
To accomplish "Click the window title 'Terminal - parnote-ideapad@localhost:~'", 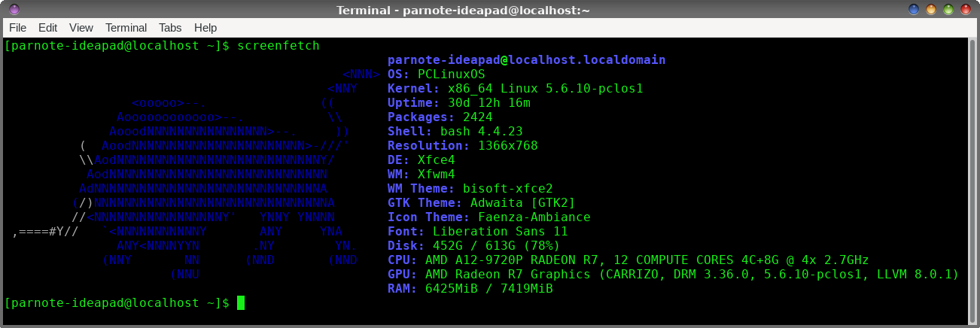I will coord(463,10).
